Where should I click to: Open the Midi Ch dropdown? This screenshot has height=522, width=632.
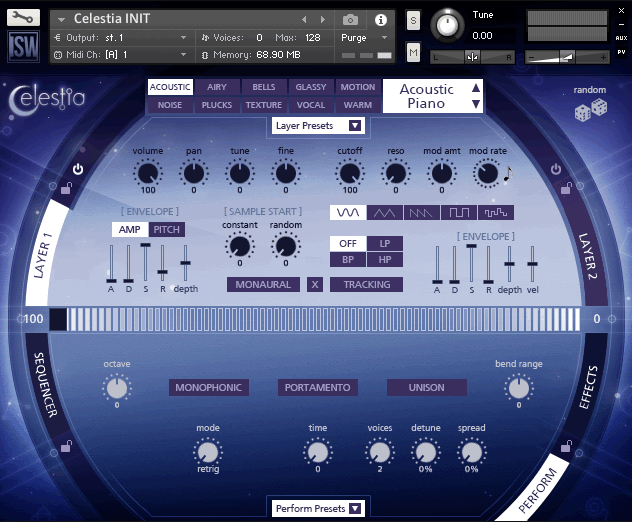pyautogui.click(x=121, y=54)
